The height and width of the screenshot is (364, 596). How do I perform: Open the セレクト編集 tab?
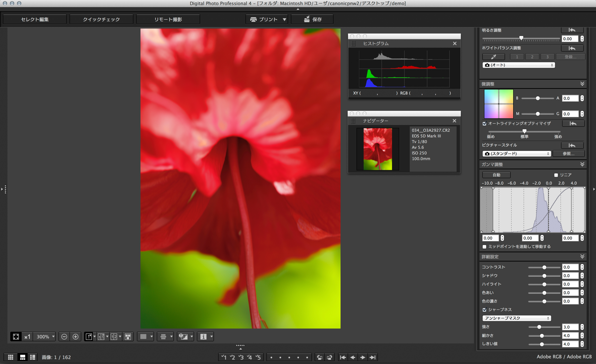(x=35, y=19)
